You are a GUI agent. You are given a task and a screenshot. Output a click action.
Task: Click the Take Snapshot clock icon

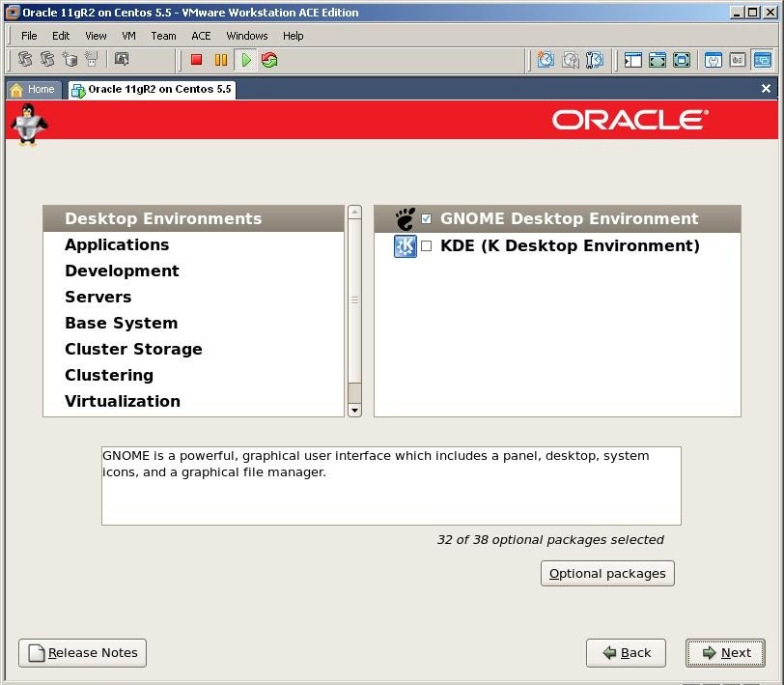[546, 60]
